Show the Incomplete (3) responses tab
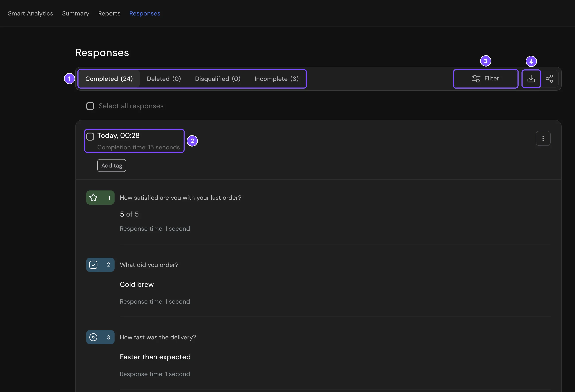 (276, 79)
